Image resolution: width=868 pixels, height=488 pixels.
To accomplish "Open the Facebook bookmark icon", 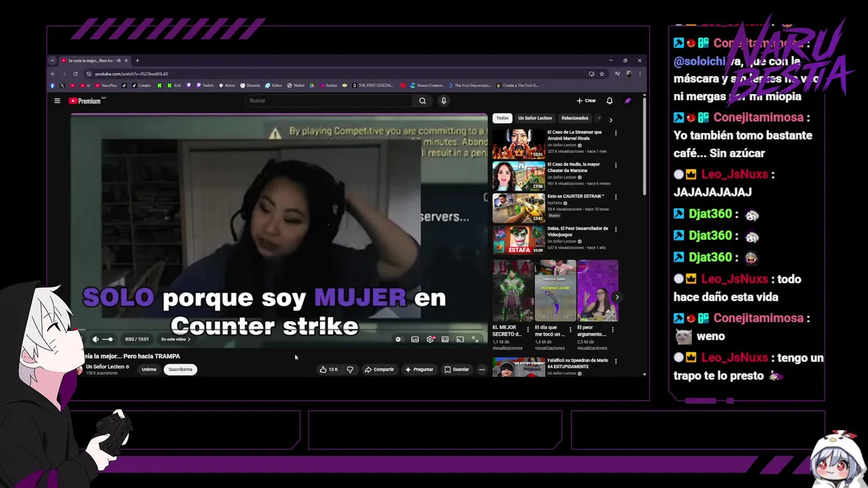I will click(53, 85).
